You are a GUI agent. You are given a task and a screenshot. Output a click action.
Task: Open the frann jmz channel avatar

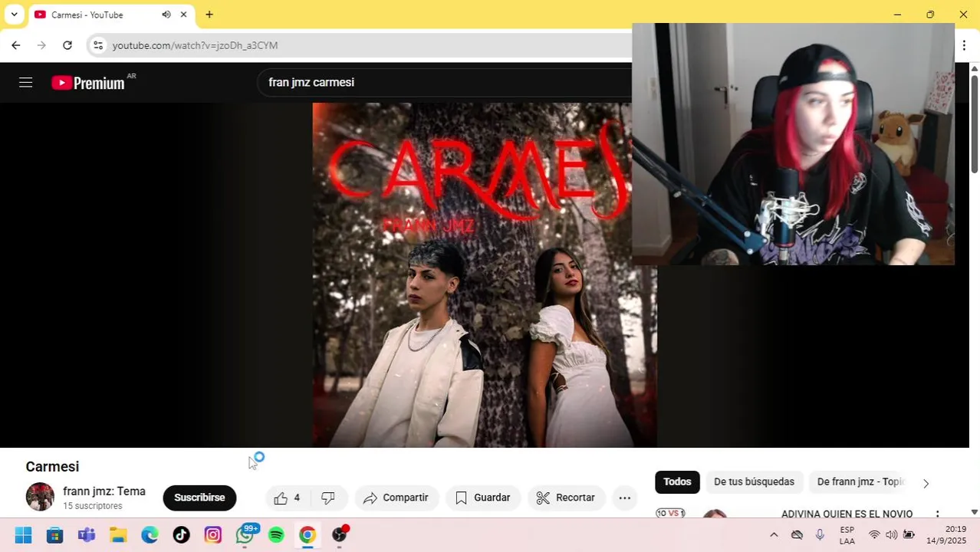(40, 497)
